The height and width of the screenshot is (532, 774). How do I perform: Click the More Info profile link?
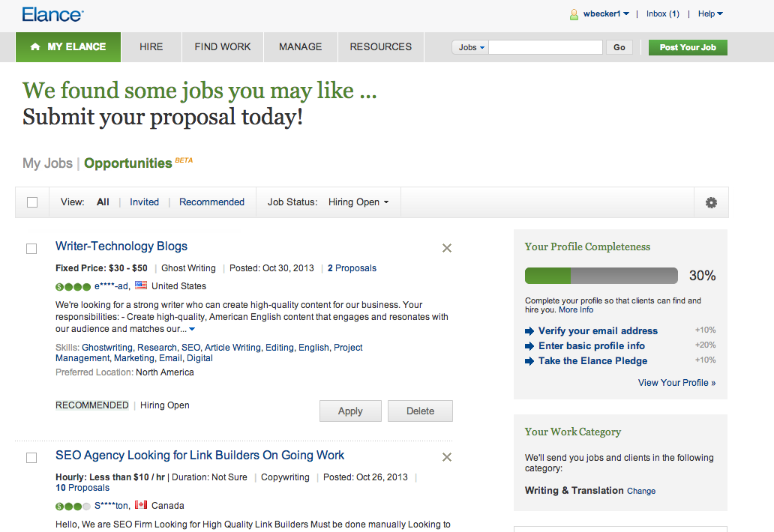(576, 309)
